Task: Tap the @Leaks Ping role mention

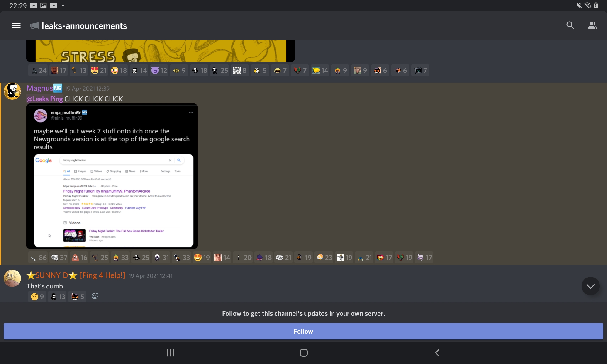Action: pyautogui.click(x=45, y=99)
